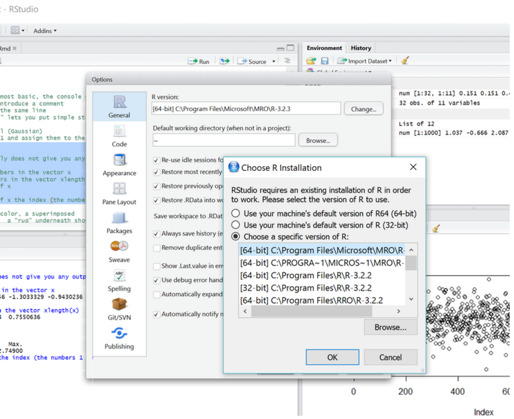The height and width of the screenshot is (419, 514).
Task: Open the Sweave options section
Action: click(119, 252)
